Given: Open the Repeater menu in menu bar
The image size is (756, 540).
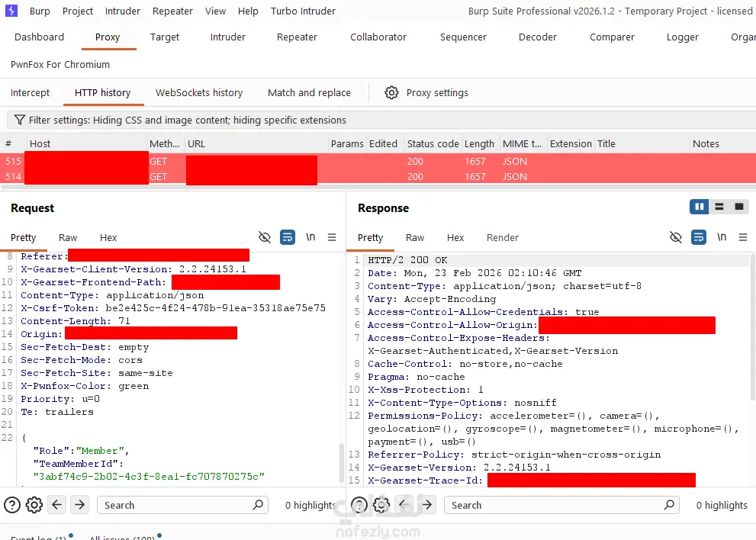Looking at the screenshot, I should (x=172, y=11).
